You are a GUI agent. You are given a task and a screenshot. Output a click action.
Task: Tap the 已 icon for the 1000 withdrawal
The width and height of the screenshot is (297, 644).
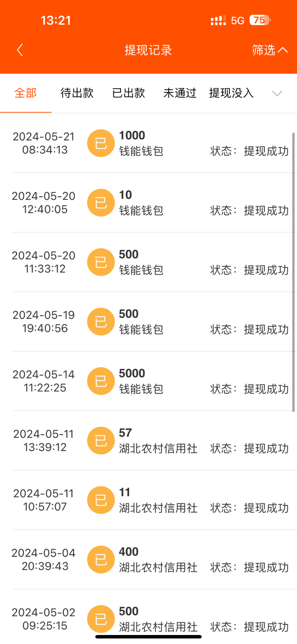[101, 143]
